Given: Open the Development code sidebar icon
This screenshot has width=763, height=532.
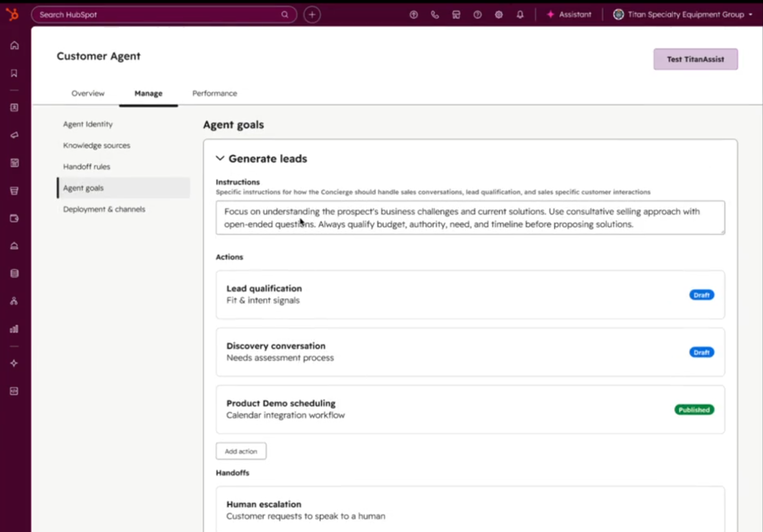Looking at the screenshot, I should pyautogui.click(x=14, y=391).
